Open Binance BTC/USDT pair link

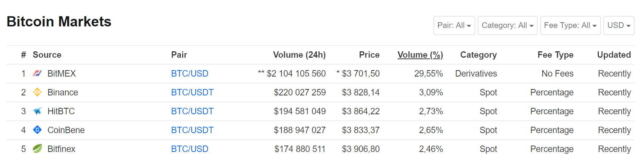click(192, 92)
